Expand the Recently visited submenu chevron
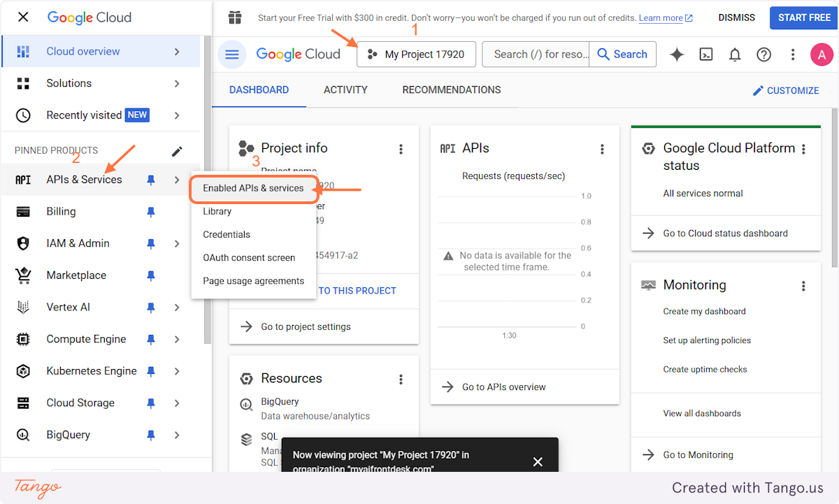Image resolution: width=839 pixels, height=504 pixels. pyautogui.click(x=177, y=115)
